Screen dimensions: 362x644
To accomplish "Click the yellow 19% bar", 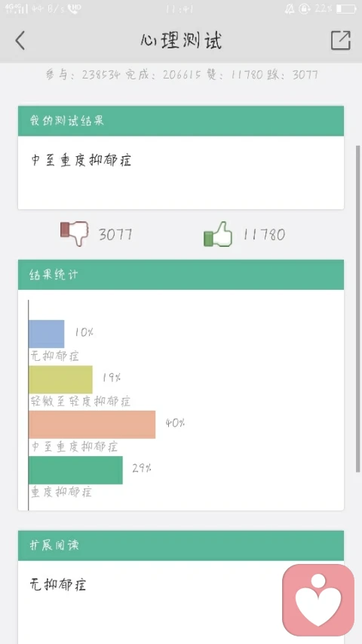I will tap(60, 380).
